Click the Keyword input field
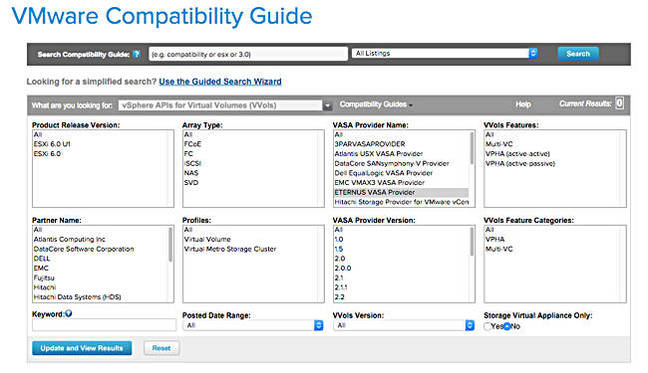The height and width of the screenshot is (373, 648). (104, 325)
